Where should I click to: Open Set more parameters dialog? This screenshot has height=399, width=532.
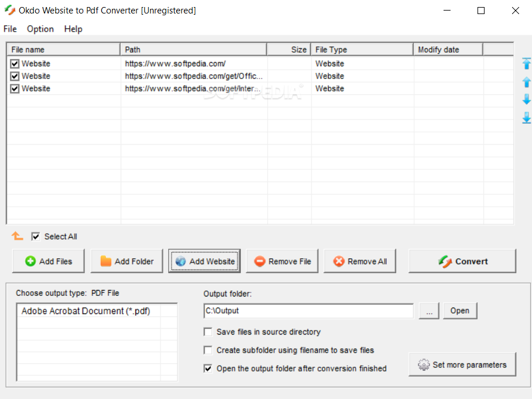[462, 364]
